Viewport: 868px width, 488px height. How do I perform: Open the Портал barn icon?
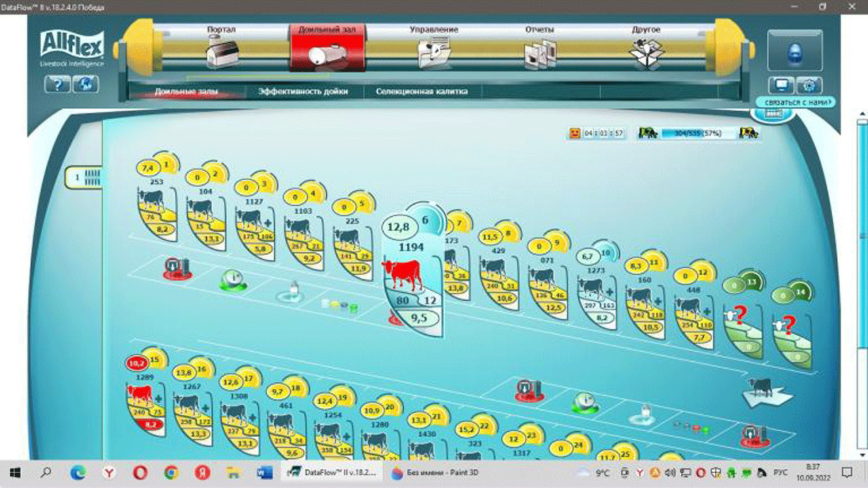(222, 53)
